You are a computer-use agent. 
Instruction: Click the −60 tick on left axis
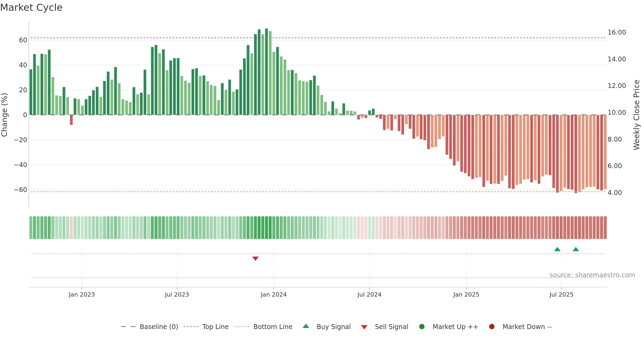tap(20, 190)
